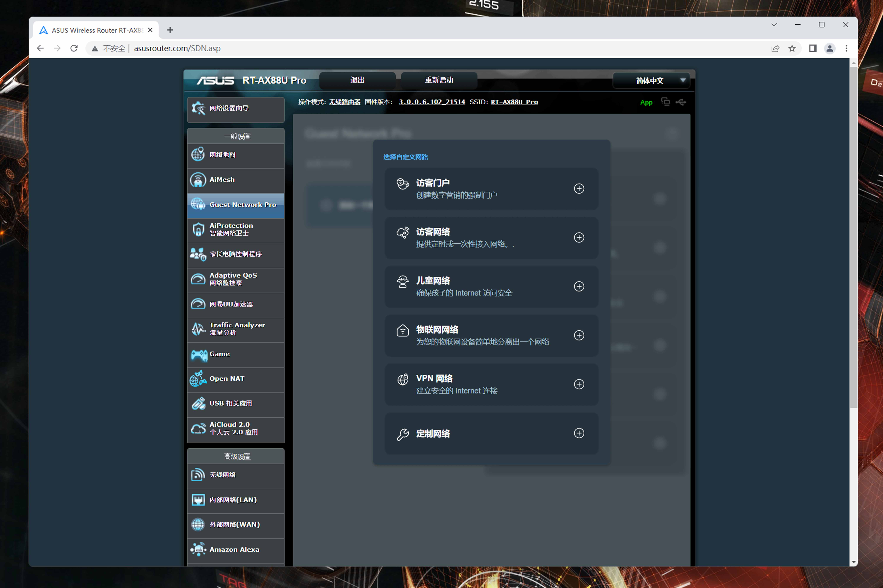Click the USB status icon in header
883x588 pixels.
(x=681, y=102)
